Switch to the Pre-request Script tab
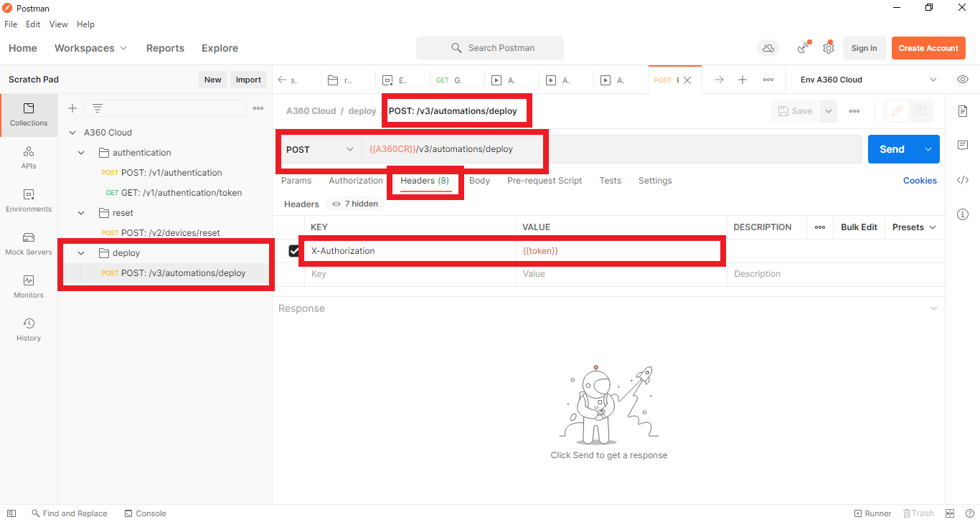 pyautogui.click(x=545, y=181)
